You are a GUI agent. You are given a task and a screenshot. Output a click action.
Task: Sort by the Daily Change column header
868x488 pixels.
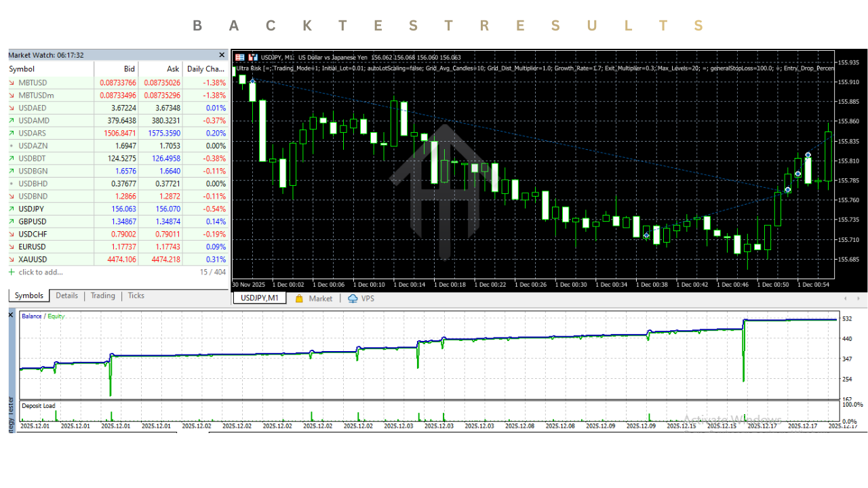coord(205,69)
